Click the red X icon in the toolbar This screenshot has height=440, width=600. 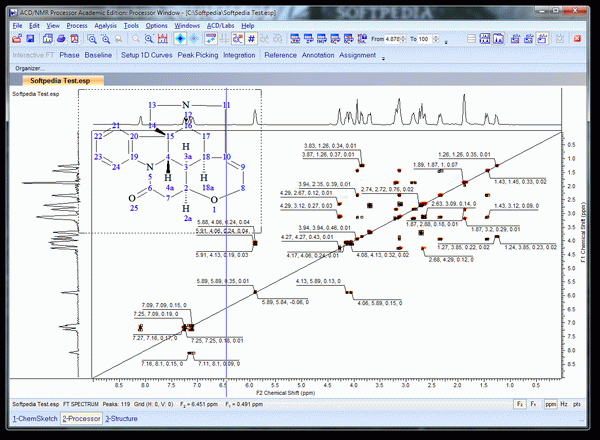pyautogui.click(x=577, y=39)
